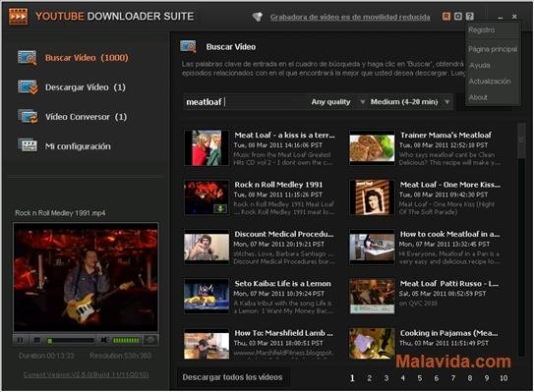This screenshot has width=534, height=392.
Task: Select Meat Loaf a kiss is a terr thumbnail
Action: point(207,148)
